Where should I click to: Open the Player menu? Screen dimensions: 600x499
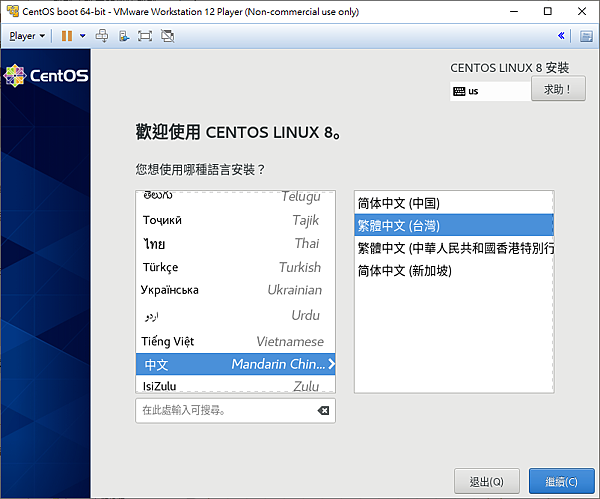point(27,36)
